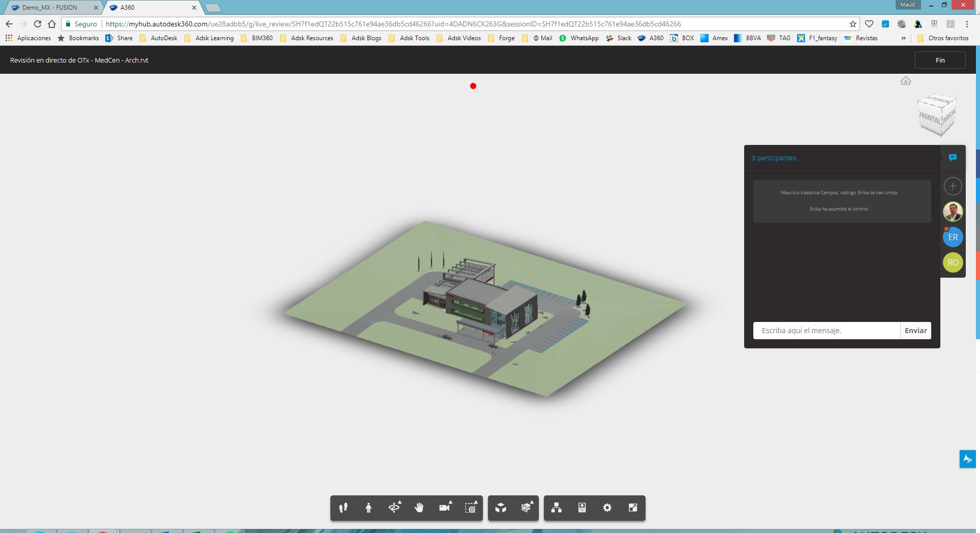Click the message input field
Image resolution: width=980 pixels, height=533 pixels.
point(826,331)
